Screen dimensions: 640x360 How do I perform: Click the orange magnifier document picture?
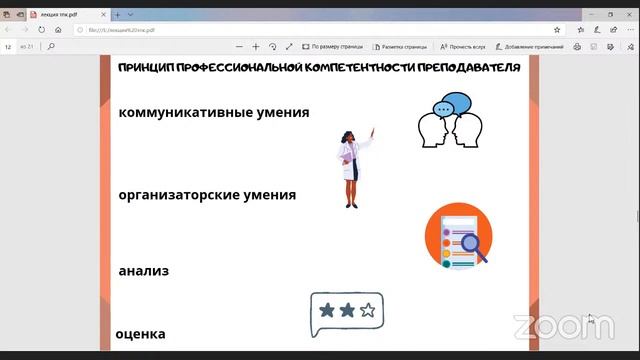[459, 236]
